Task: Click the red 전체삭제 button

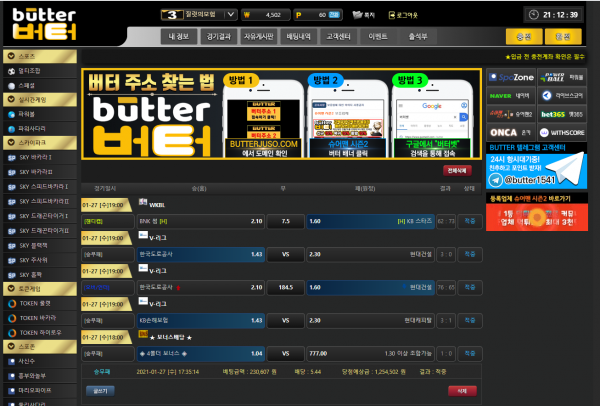Action: pyautogui.click(x=457, y=171)
